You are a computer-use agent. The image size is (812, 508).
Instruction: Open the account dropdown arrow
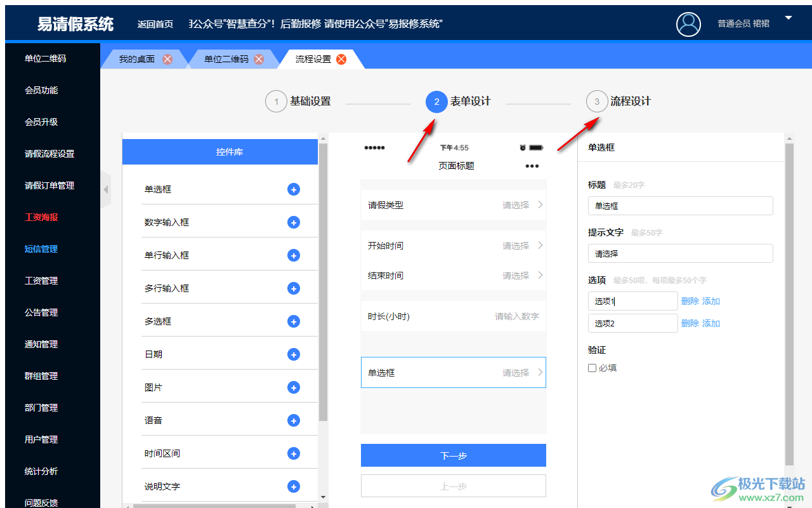click(789, 18)
